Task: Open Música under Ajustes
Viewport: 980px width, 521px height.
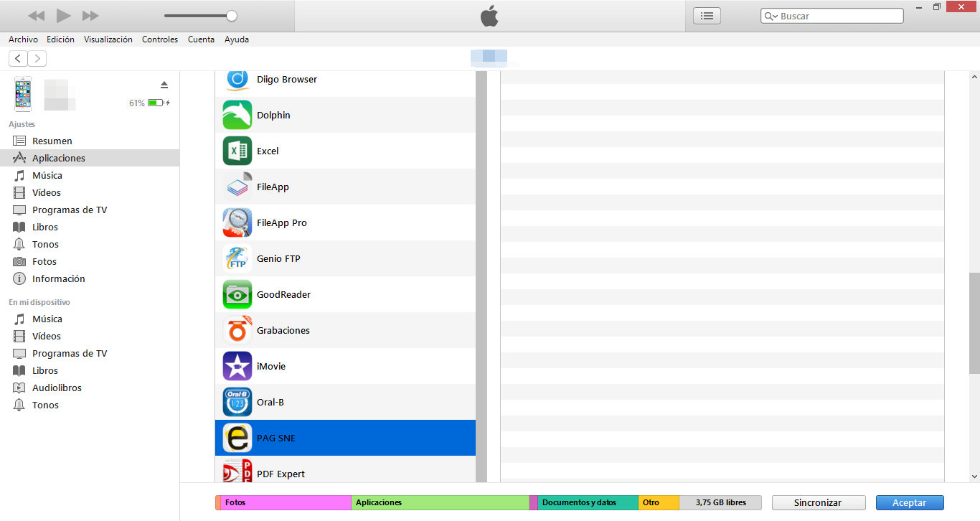Action: 90,175
